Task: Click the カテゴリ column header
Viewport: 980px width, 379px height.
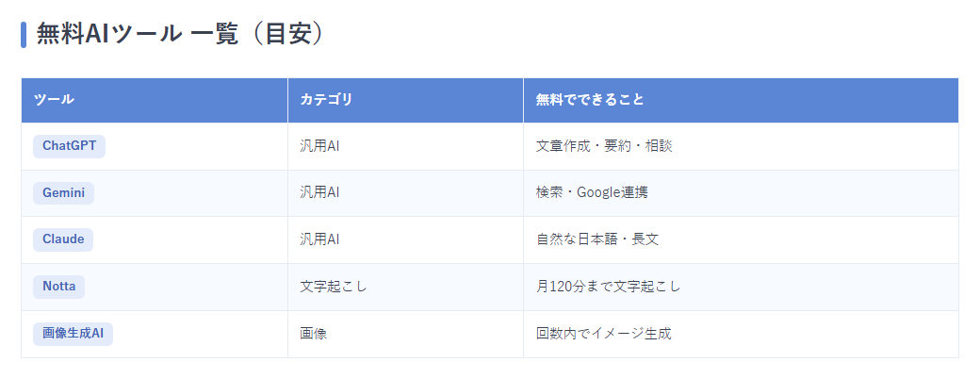Action: click(405, 100)
